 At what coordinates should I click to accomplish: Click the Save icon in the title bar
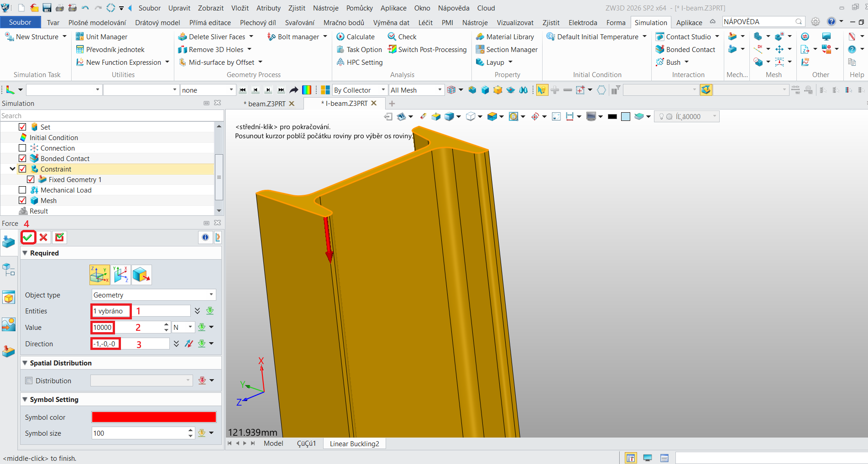click(47, 8)
